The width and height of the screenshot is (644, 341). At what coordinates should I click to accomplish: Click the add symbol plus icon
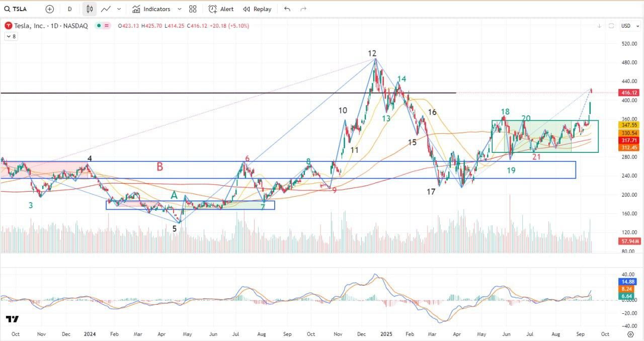[x=49, y=9]
